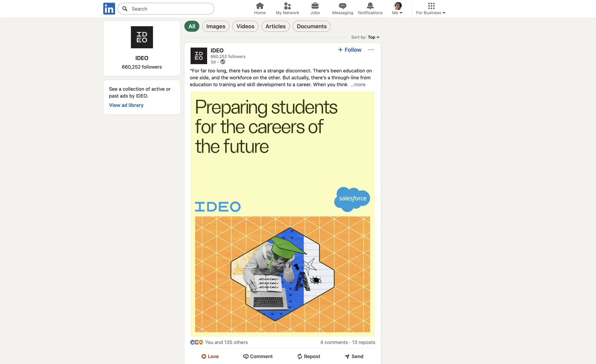Click '660,252 followers' under post header
596x364 pixels.
click(228, 56)
